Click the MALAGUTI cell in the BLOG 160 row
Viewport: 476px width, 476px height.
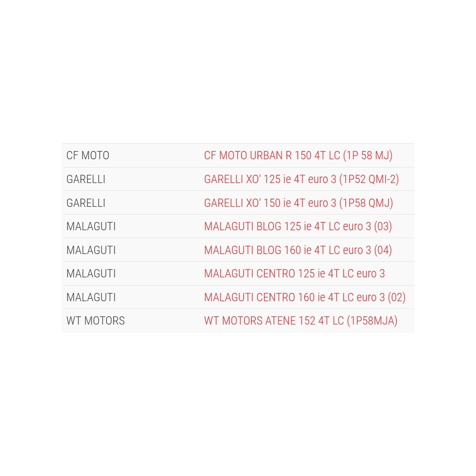click(x=91, y=250)
